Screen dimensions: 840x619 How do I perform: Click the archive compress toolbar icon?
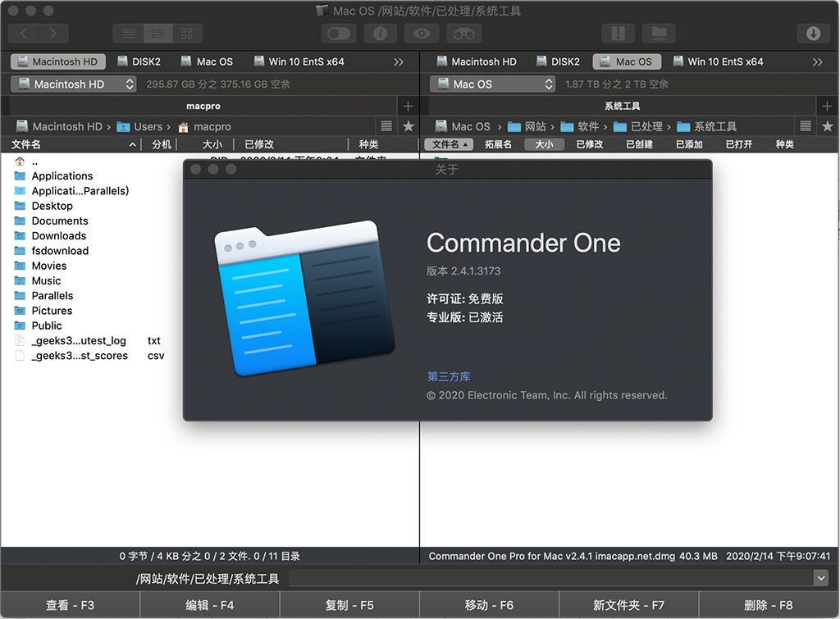pos(619,34)
